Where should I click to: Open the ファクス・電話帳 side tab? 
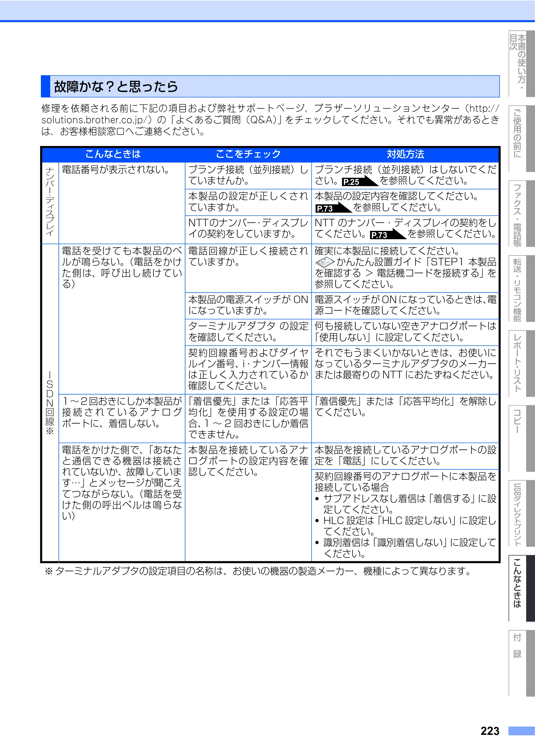(x=522, y=213)
